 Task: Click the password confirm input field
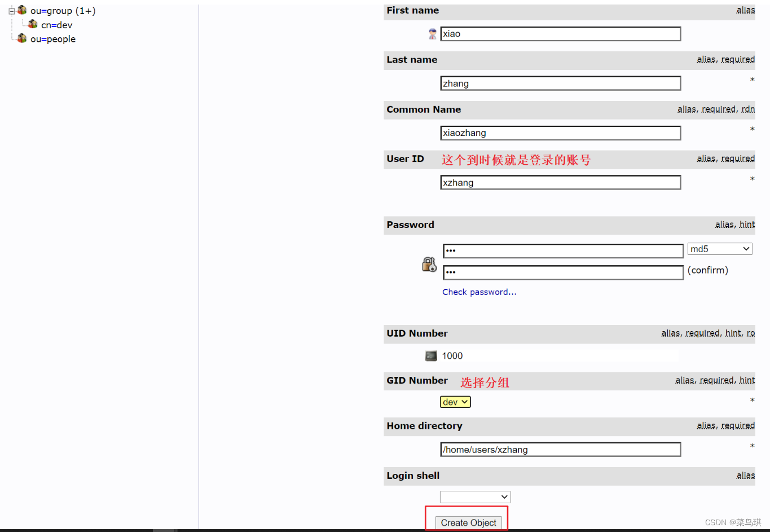563,272
